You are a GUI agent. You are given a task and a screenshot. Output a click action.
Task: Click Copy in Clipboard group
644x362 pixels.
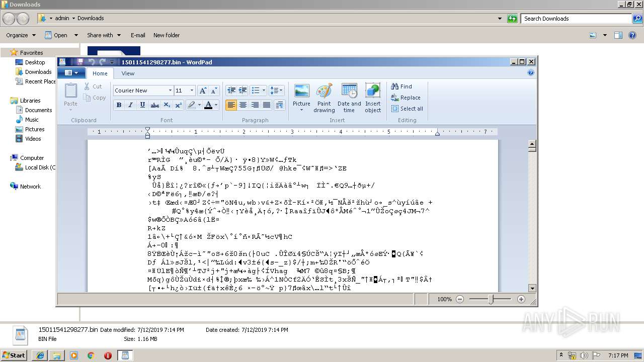pyautogui.click(x=95, y=98)
